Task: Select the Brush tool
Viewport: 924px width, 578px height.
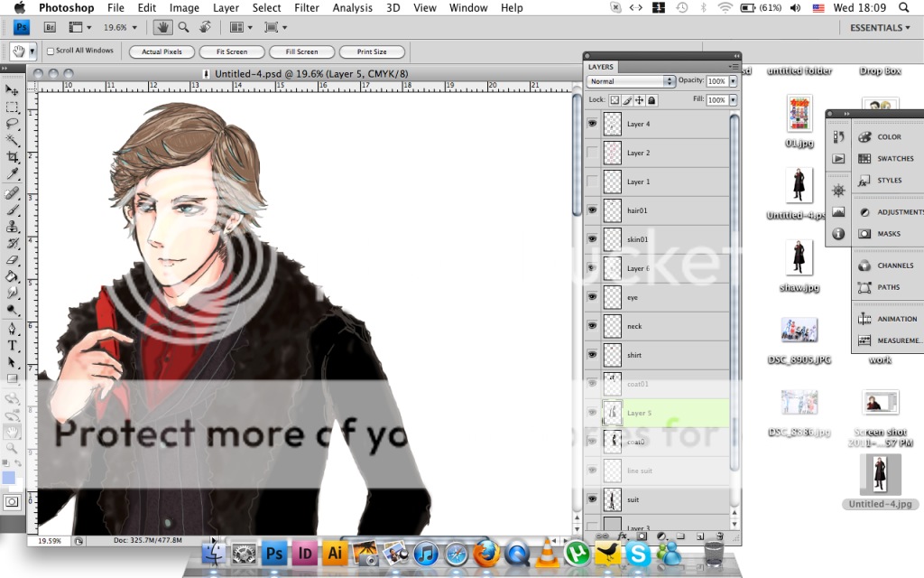Action: tap(12, 210)
